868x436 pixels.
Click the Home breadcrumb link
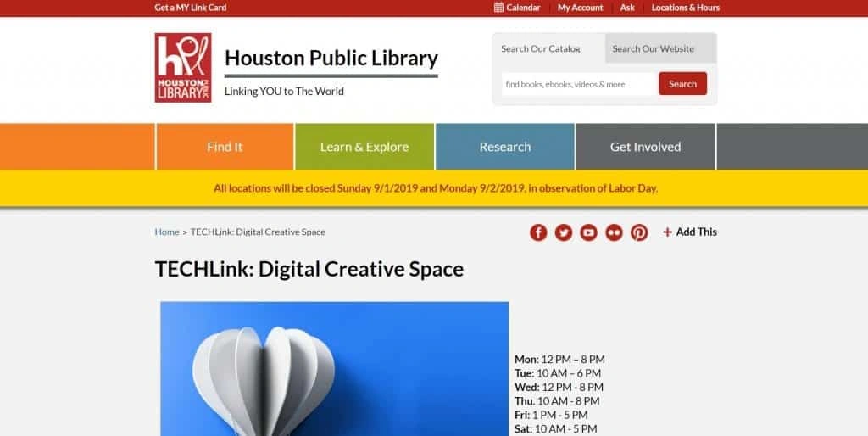point(167,232)
